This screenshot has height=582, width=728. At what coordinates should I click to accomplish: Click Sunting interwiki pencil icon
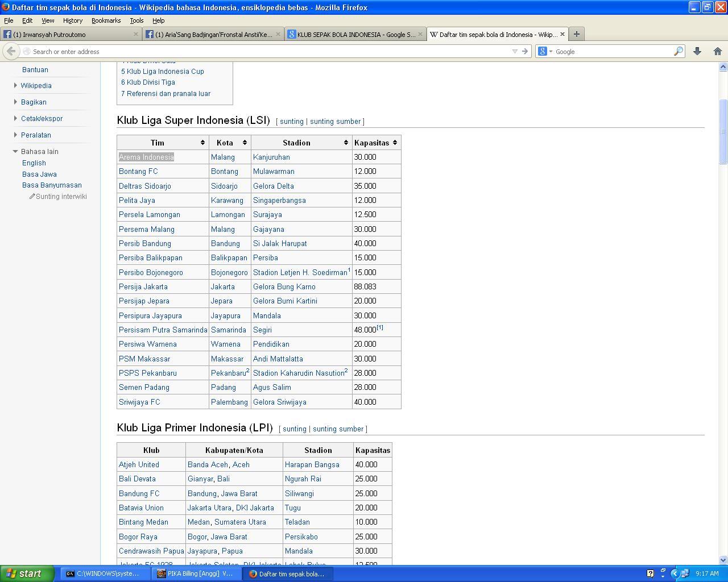click(32, 196)
